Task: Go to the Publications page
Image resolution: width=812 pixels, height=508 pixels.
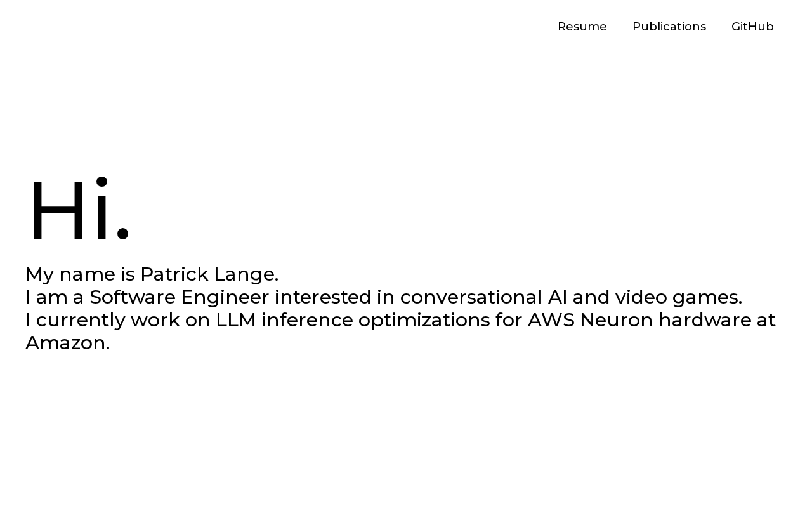Action: 669,27
